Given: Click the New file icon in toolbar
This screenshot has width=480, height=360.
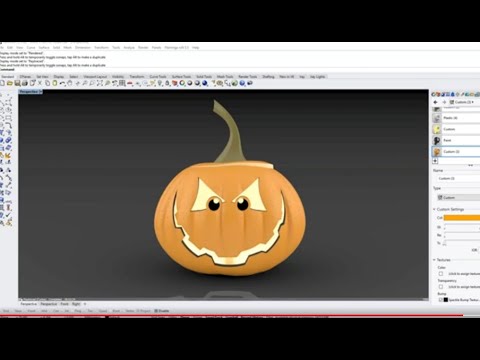Looking at the screenshot, I should coord(2,83).
